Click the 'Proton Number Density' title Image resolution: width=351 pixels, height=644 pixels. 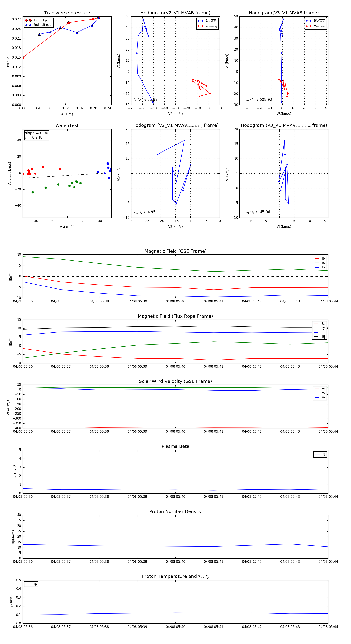coord(175,511)
